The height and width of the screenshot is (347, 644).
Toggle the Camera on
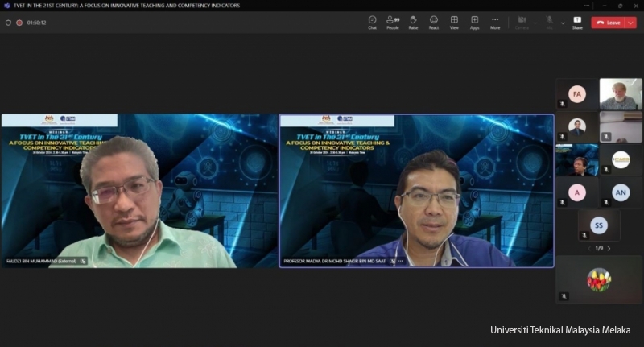click(x=522, y=22)
